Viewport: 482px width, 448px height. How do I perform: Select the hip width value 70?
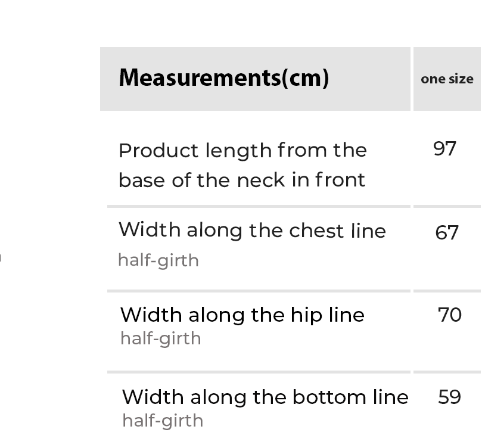(449, 315)
